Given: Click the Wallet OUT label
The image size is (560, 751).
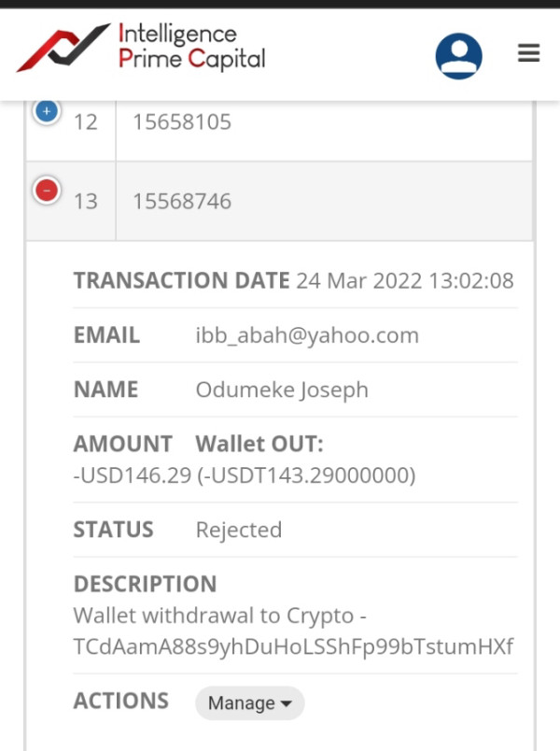Looking at the screenshot, I should click(x=259, y=444).
